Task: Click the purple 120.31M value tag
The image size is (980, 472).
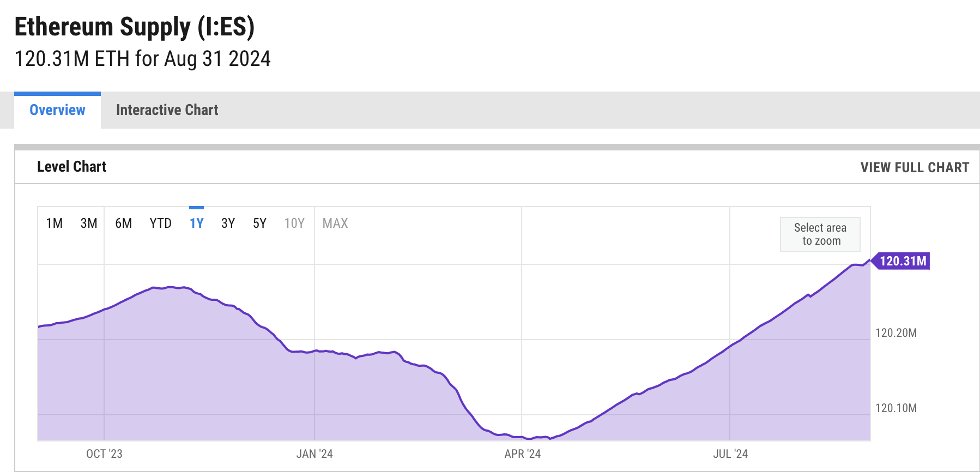Action: [902, 261]
